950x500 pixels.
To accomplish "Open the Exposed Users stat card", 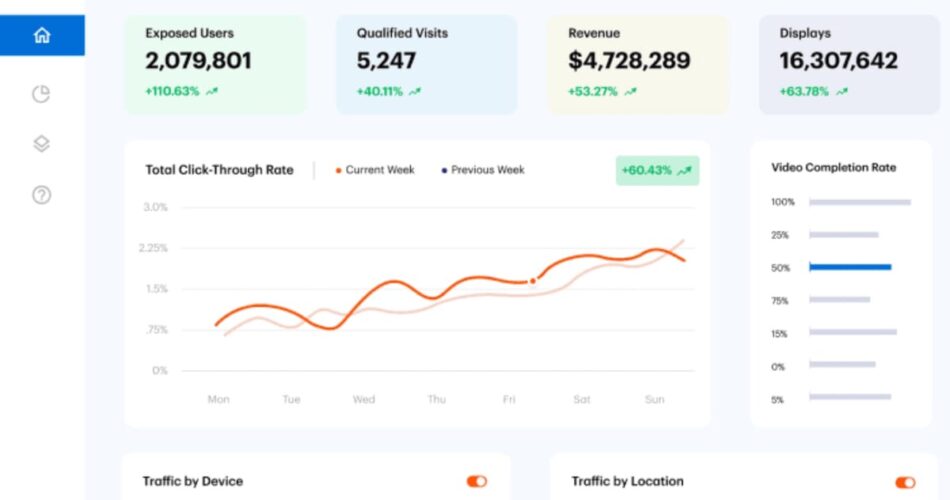I will click(215, 64).
